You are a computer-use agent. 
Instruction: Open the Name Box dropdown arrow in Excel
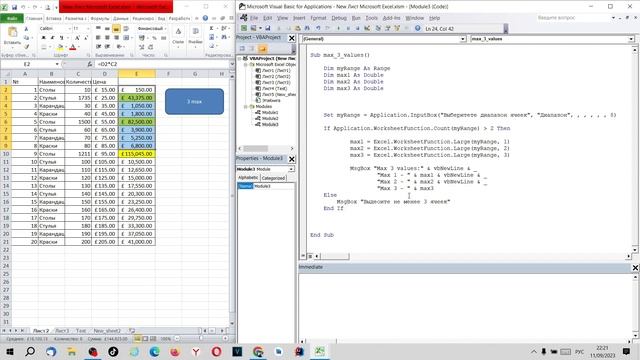click(x=57, y=64)
